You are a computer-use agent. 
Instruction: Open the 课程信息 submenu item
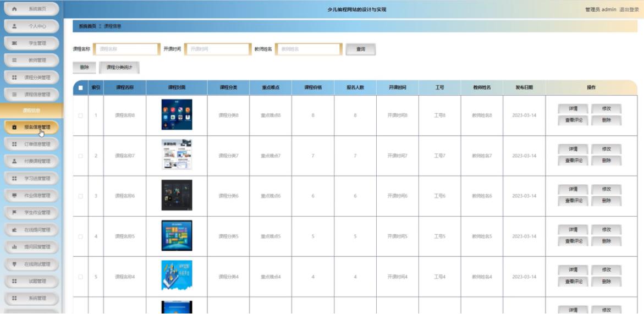click(31, 111)
